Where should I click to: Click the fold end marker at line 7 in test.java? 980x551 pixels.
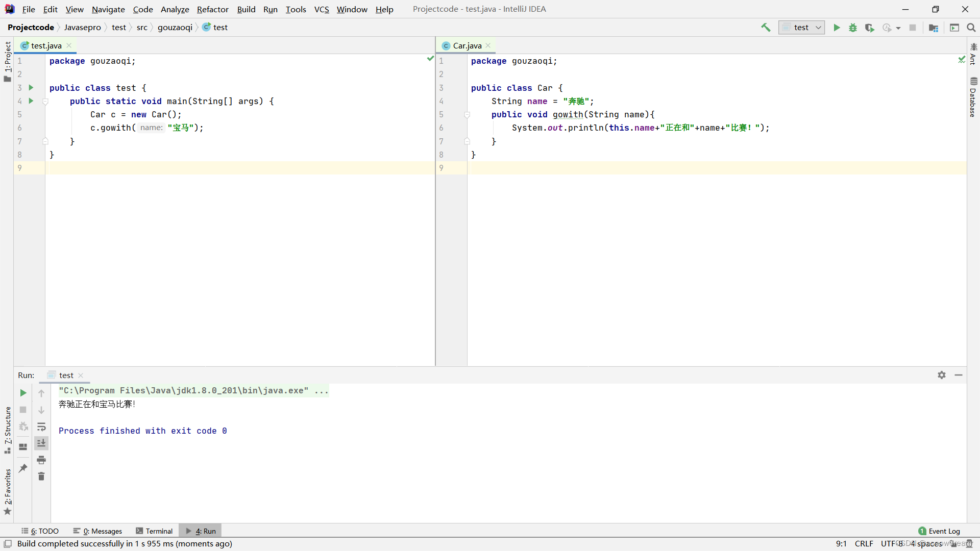(45, 141)
